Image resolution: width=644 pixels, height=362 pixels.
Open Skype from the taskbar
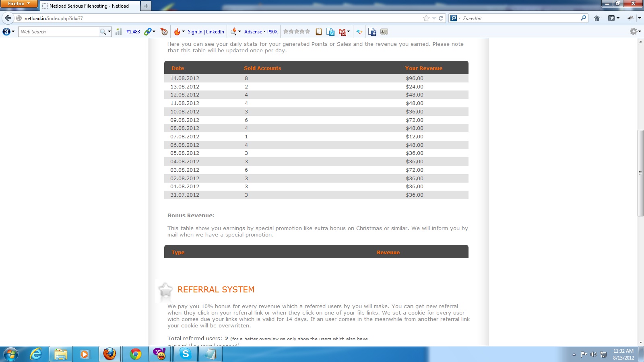coord(186,354)
